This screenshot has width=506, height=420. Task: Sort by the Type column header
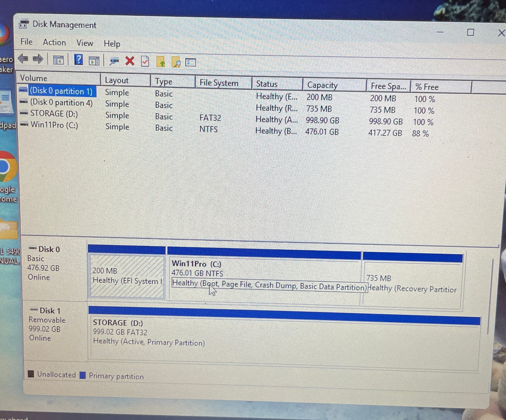[x=173, y=82]
